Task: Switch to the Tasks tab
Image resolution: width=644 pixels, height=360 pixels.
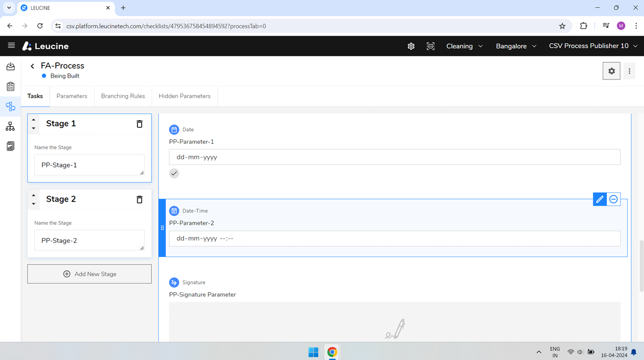Action: (35, 96)
